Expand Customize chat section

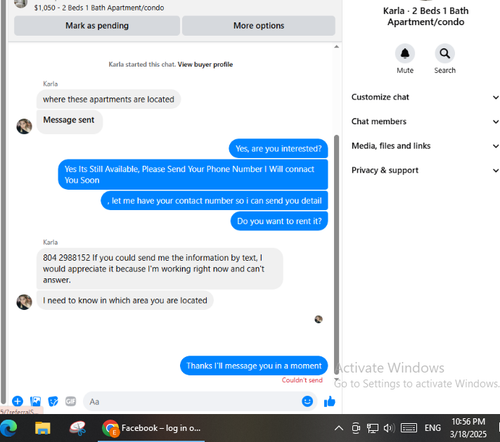click(425, 97)
